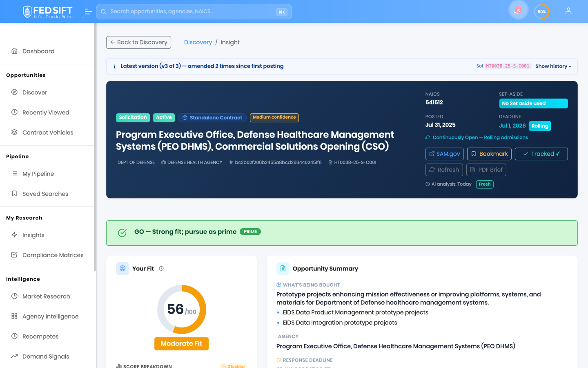This screenshot has height=368, width=588.
Task: Refresh the AI analysis
Action: coord(444,170)
